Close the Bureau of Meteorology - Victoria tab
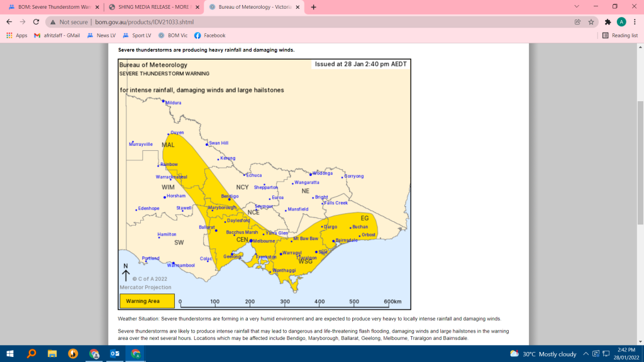644x362 pixels. point(297,7)
